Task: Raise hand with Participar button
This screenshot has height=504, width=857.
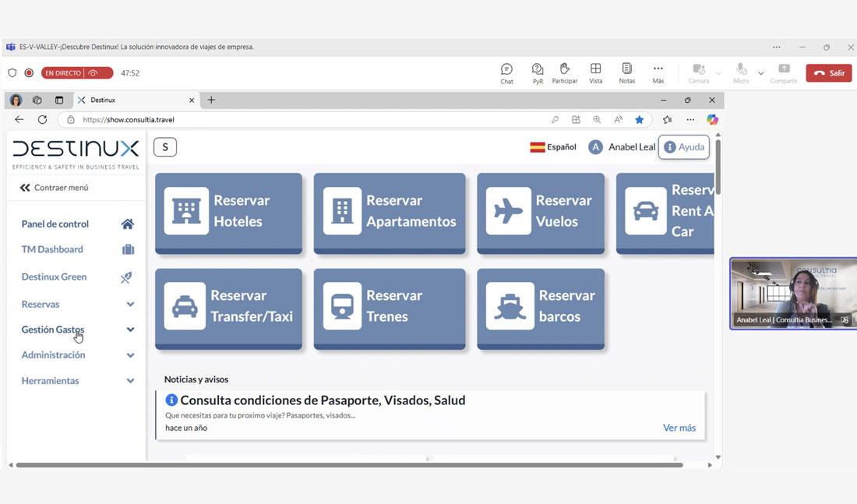Action: pyautogui.click(x=565, y=73)
